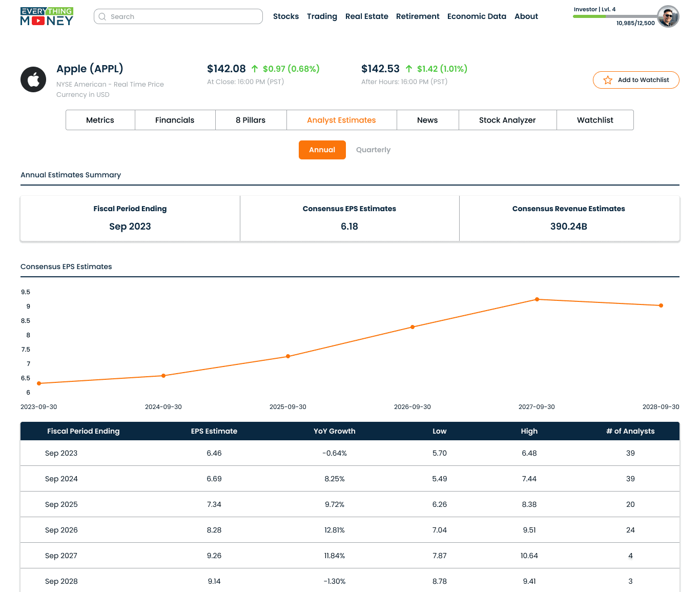This screenshot has height=592, width=700.
Task: Switch to Quarterly estimates
Action: pos(373,150)
